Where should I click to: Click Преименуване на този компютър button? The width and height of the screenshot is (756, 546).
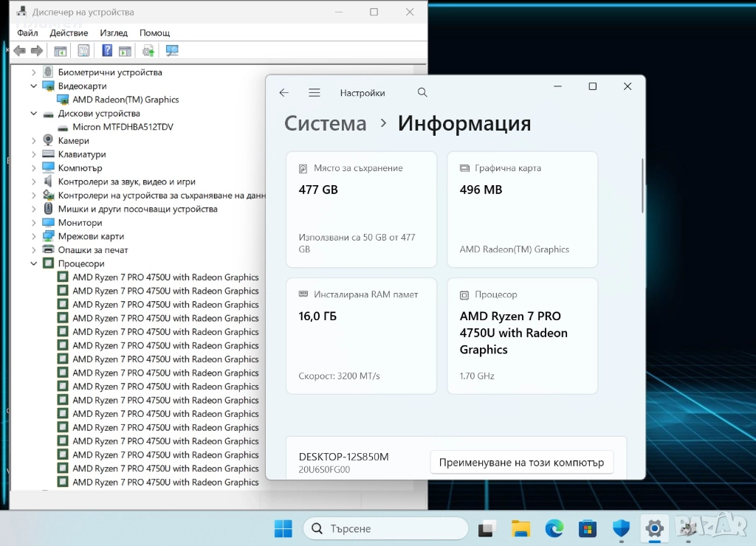(521, 463)
